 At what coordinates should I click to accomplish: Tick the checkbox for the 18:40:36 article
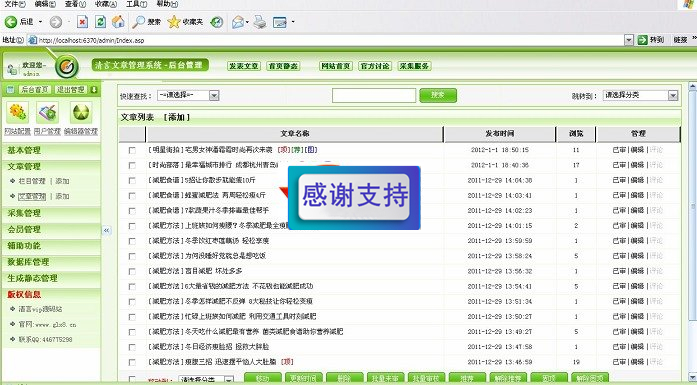[x=132, y=165]
